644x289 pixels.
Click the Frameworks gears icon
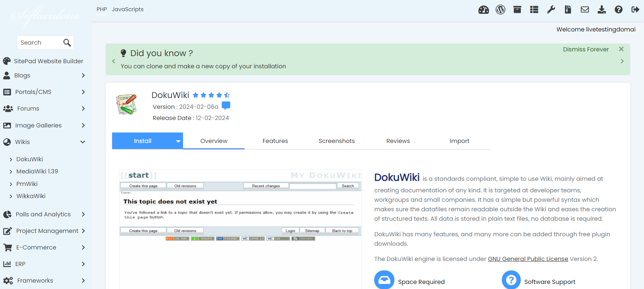point(8,281)
